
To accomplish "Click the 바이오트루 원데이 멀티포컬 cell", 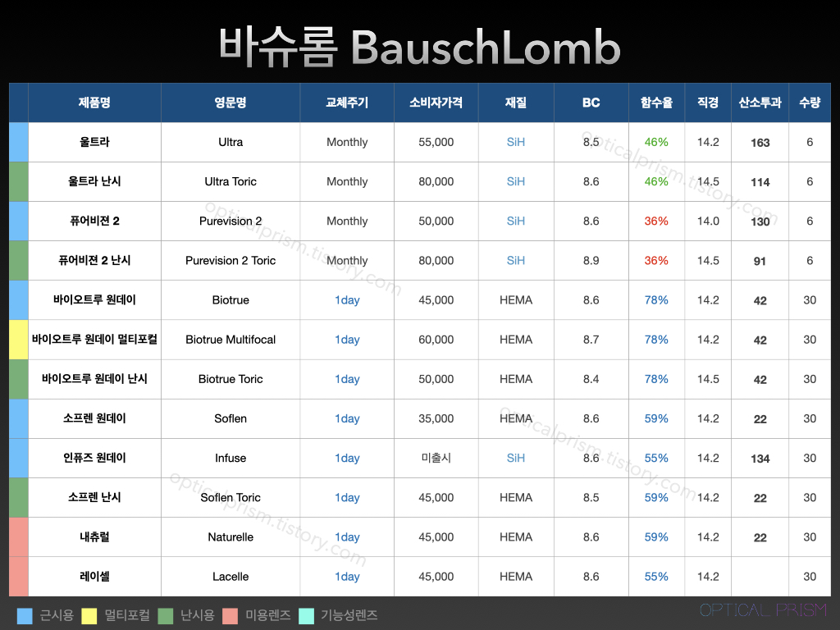I will click(94, 339).
